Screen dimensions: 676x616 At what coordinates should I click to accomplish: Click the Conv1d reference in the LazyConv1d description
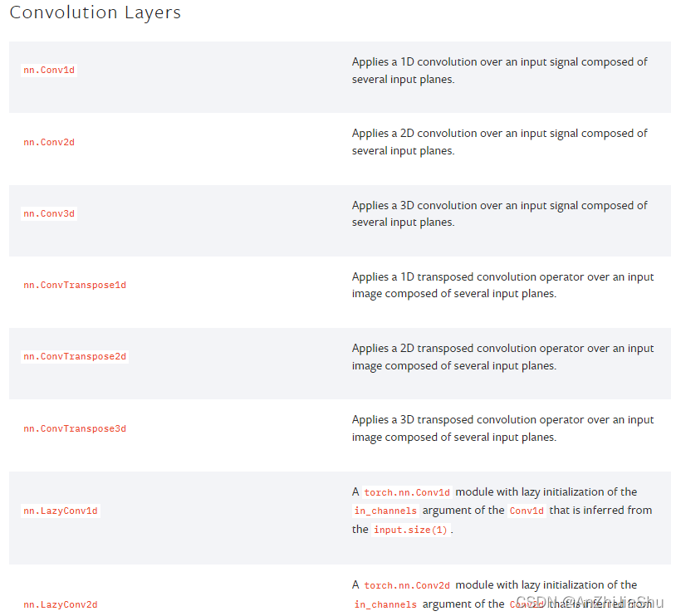pos(527,511)
